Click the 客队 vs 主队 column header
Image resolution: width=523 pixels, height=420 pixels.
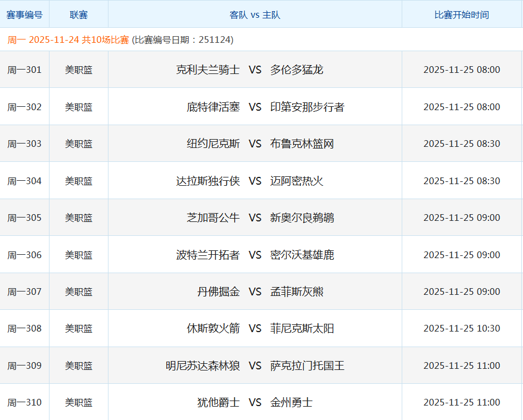[x=255, y=14]
